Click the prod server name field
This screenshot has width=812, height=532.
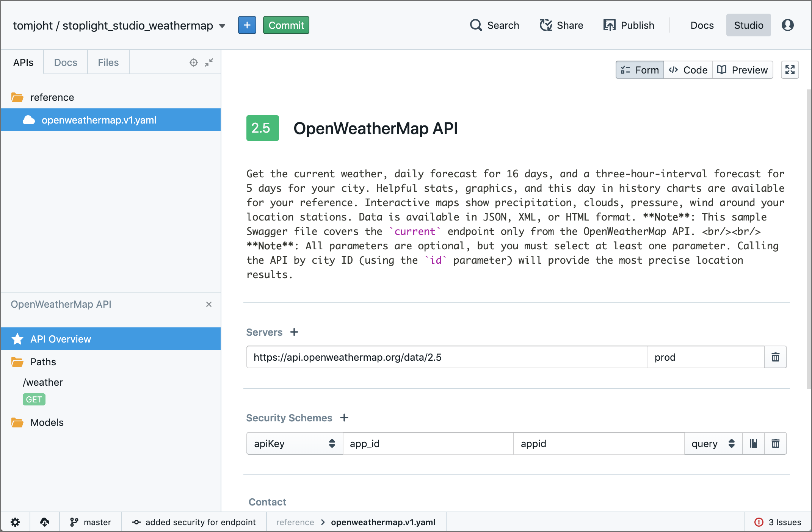[706, 357]
